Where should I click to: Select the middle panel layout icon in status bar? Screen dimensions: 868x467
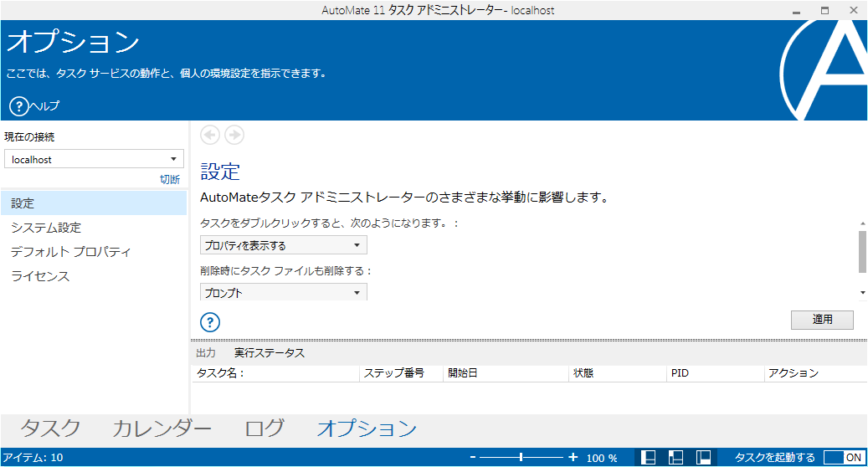(676, 458)
